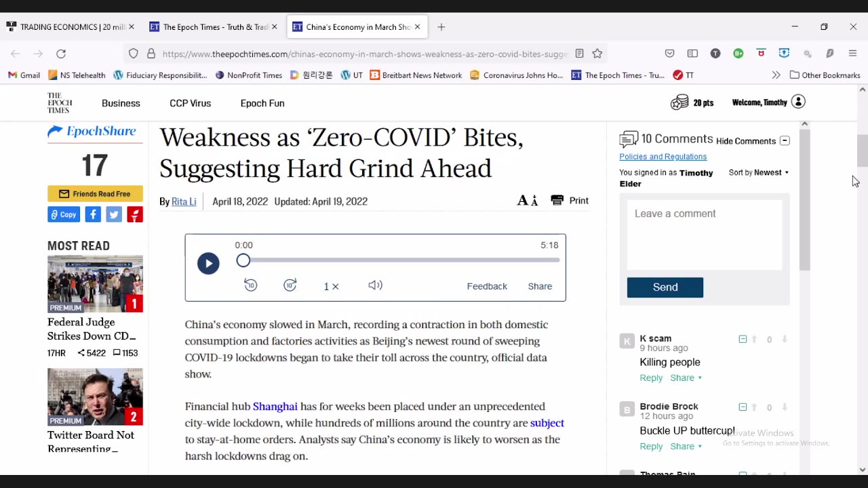Rewind audio ten seconds
The height and width of the screenshot is (488, 868).
click(250, 285)
